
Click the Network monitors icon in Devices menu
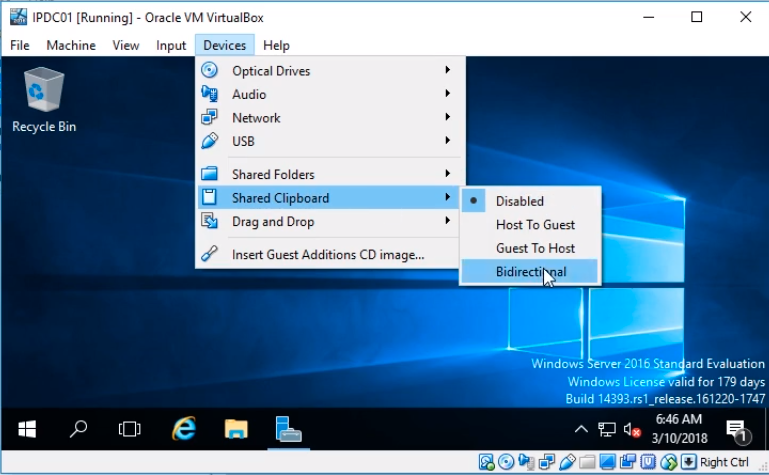(209, 117)
